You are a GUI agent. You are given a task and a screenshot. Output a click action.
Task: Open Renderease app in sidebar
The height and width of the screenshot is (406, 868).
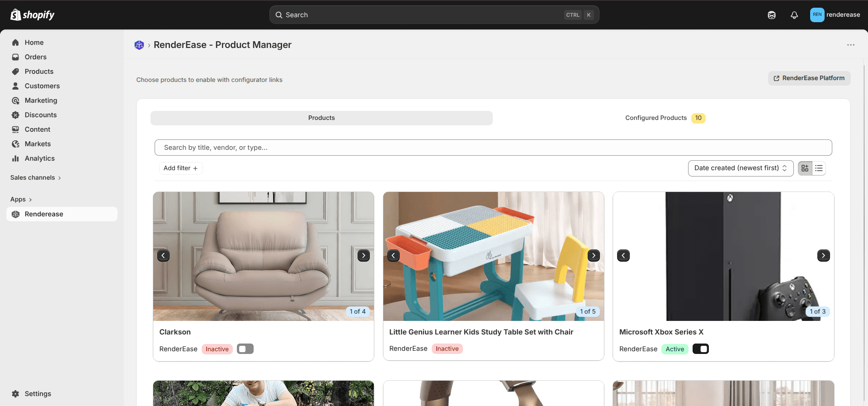tap(62, 214)
